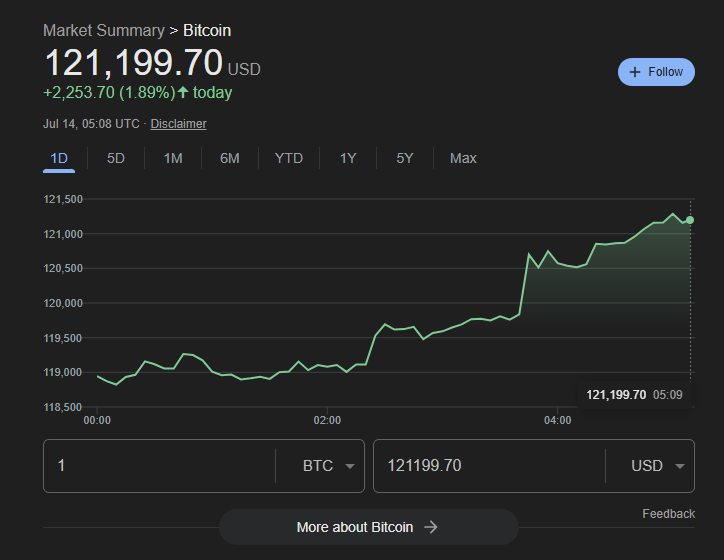Click the 02:00 x-axis time label
Image resolution: width=724 pixels, height=560 pixels.
327,420
